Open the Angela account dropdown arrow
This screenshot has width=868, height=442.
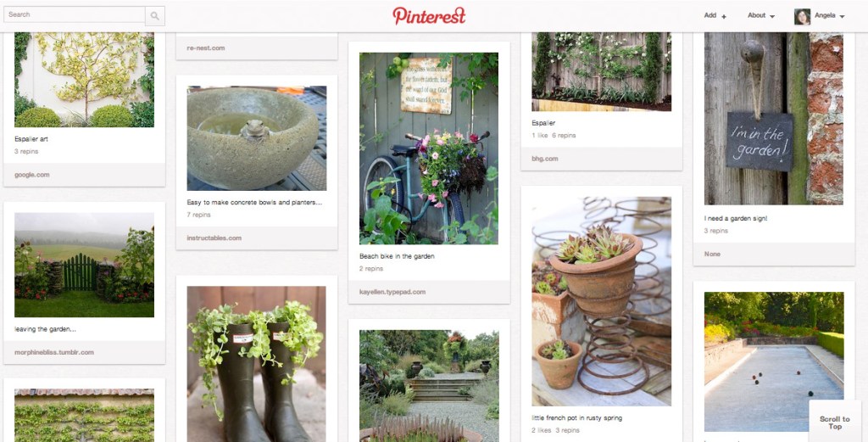(842, 17)
